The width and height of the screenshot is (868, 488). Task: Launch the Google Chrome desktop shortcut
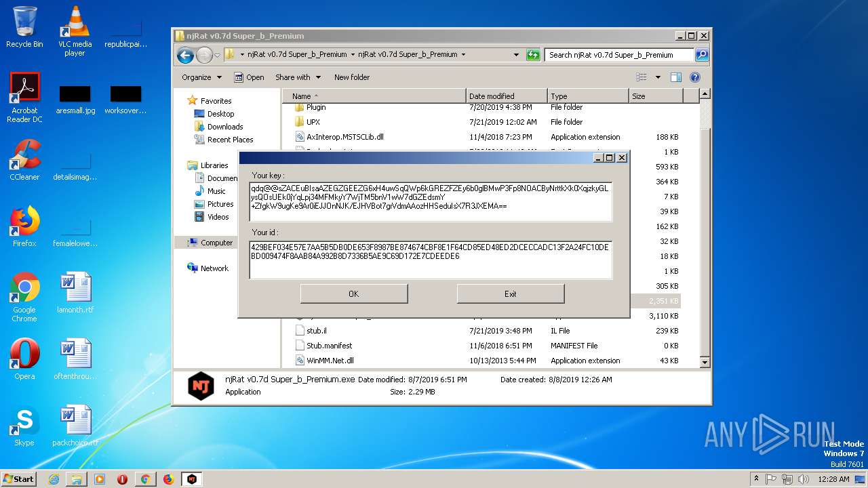[24, 297]
